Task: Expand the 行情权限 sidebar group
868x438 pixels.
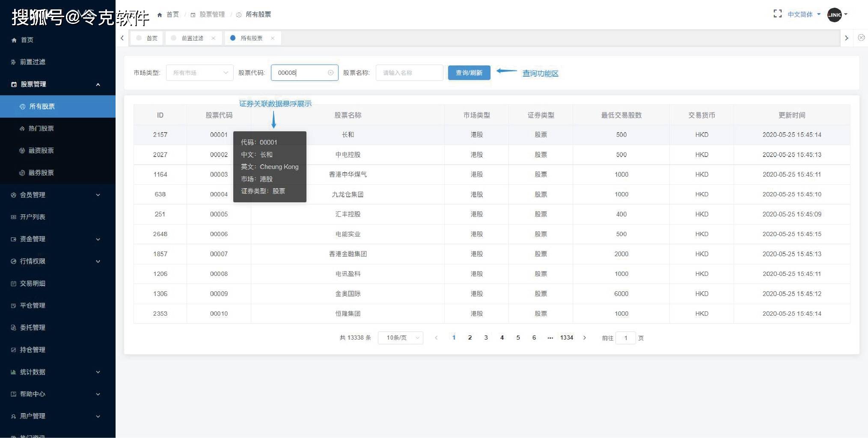Action: click(58, 261)
